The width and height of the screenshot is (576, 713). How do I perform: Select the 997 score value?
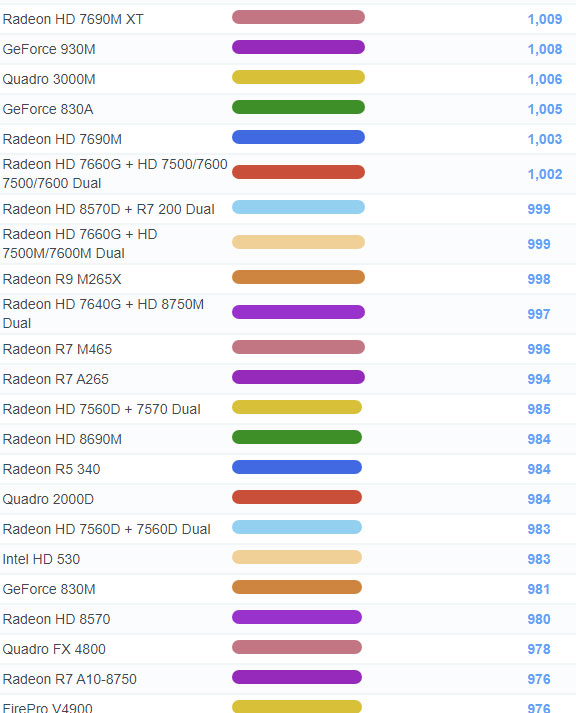(x=539, y=314)
